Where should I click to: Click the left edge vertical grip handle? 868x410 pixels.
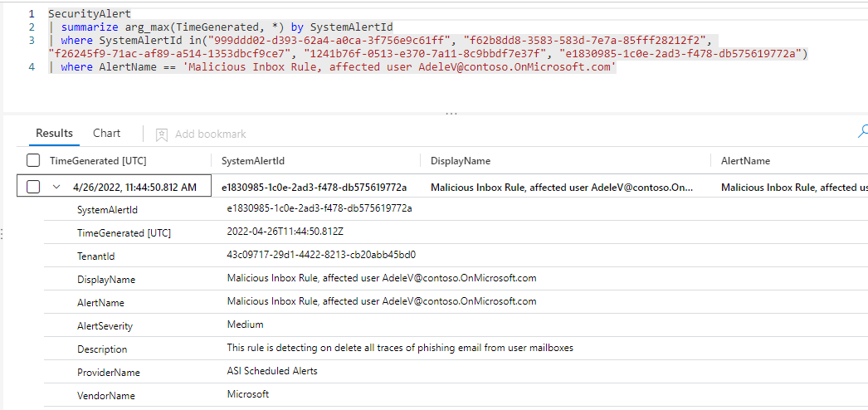(2, 235)
